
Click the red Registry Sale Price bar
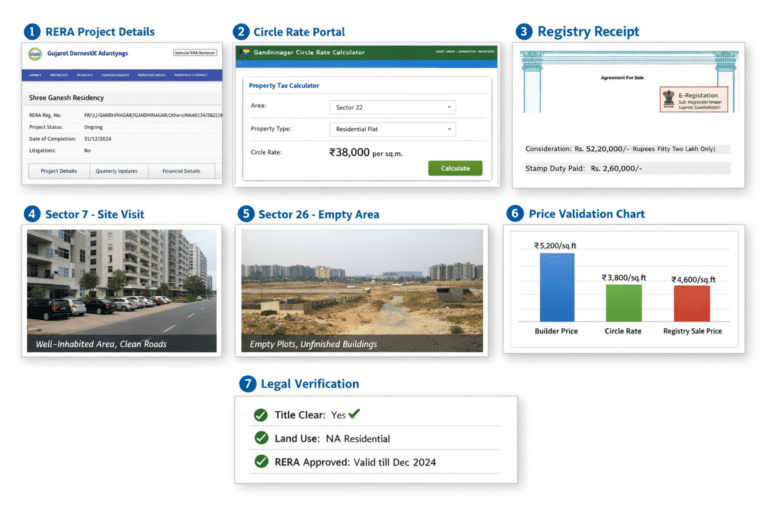point(692,304)
